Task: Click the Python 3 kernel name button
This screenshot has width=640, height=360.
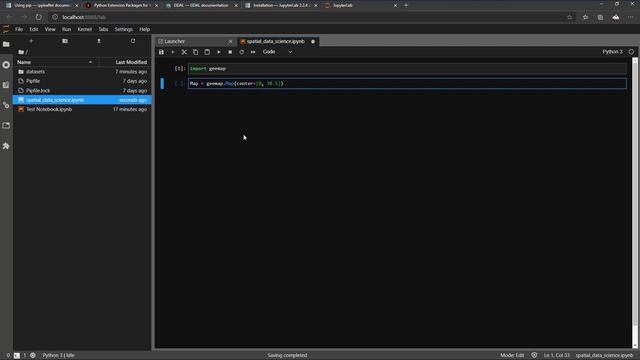Action: tap(612, 52)
